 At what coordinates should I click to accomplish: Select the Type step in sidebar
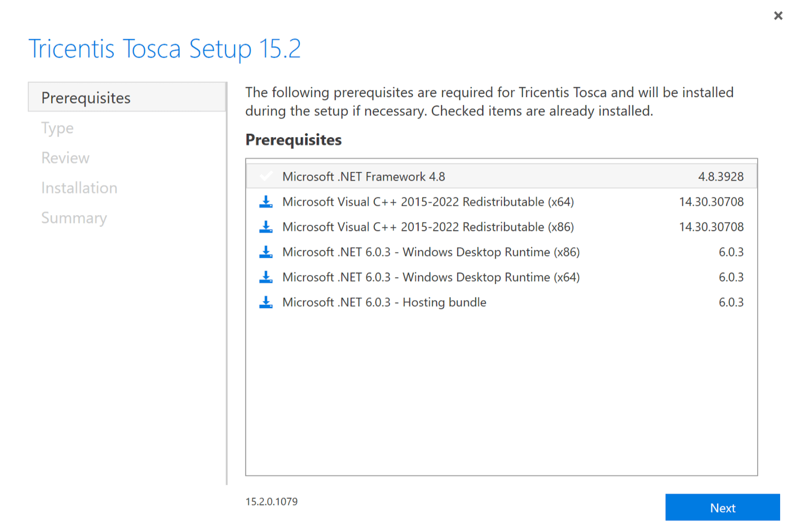click(57, 128)
